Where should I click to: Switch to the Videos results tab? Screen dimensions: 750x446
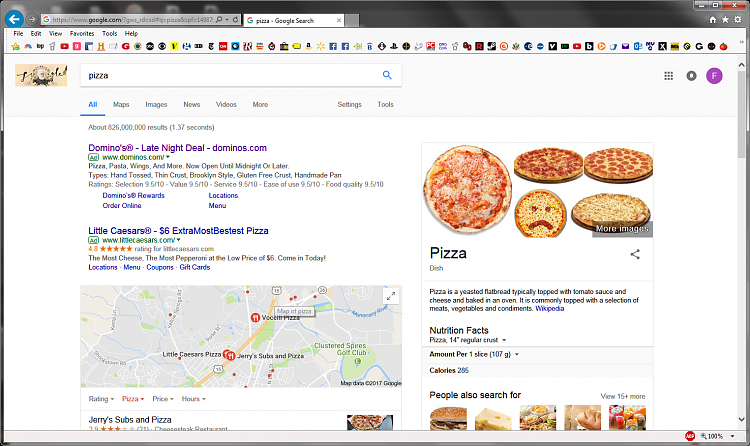tap(226, 104)
